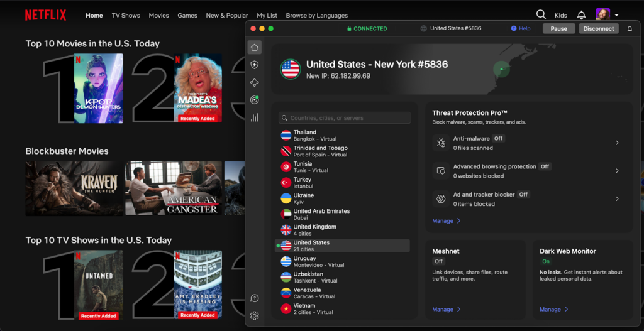Open Netflix Games tab

(x=187, y=16)
